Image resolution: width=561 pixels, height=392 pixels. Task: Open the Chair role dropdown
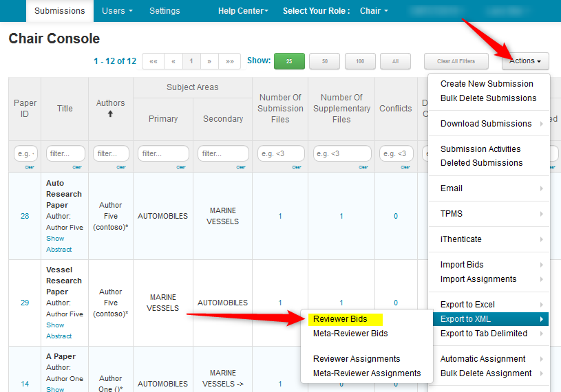(x=374, y=11)
